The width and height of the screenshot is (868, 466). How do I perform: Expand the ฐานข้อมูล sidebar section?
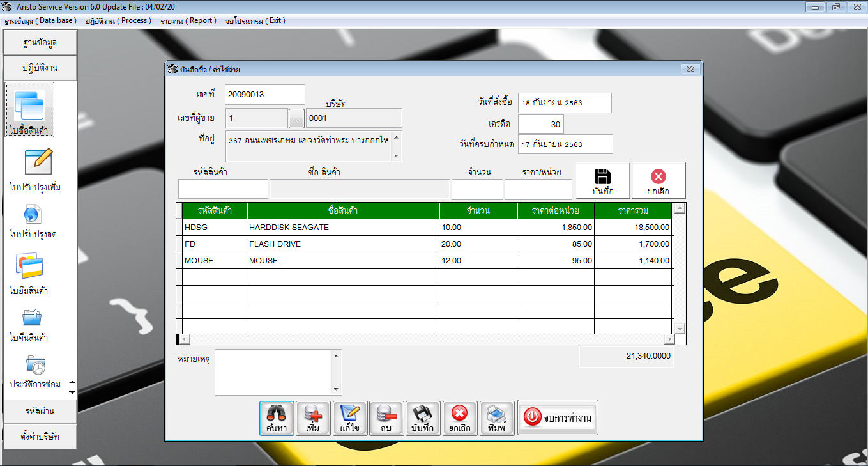[40, 43]
